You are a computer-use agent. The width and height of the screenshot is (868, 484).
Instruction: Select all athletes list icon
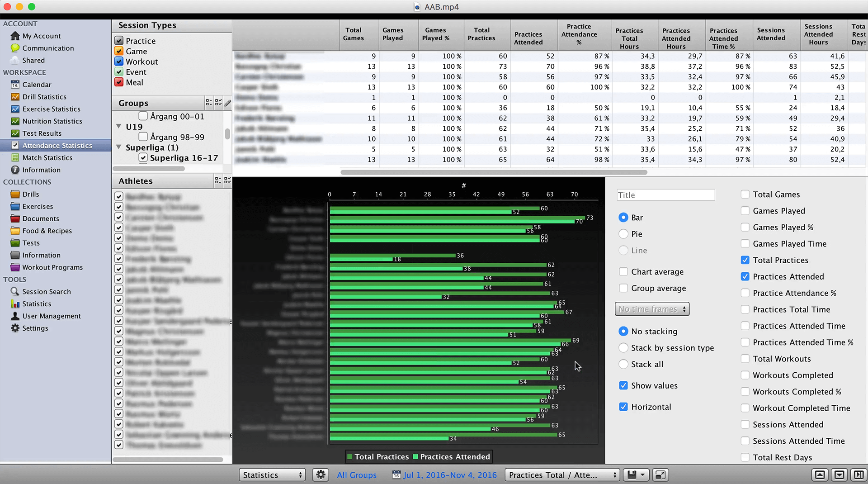(x=227, y=181)
